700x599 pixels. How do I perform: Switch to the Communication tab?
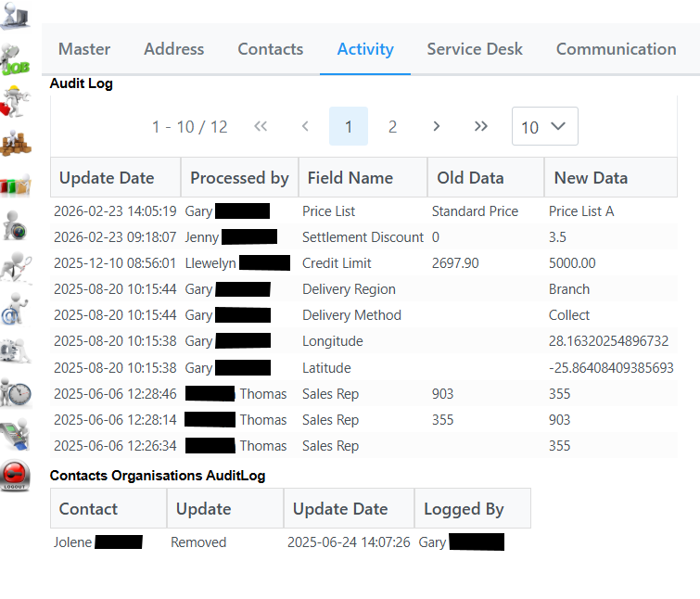click(616, 49)
